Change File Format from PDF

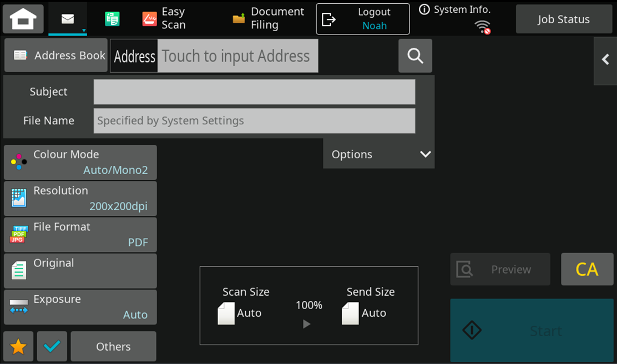tap(80, 235)
